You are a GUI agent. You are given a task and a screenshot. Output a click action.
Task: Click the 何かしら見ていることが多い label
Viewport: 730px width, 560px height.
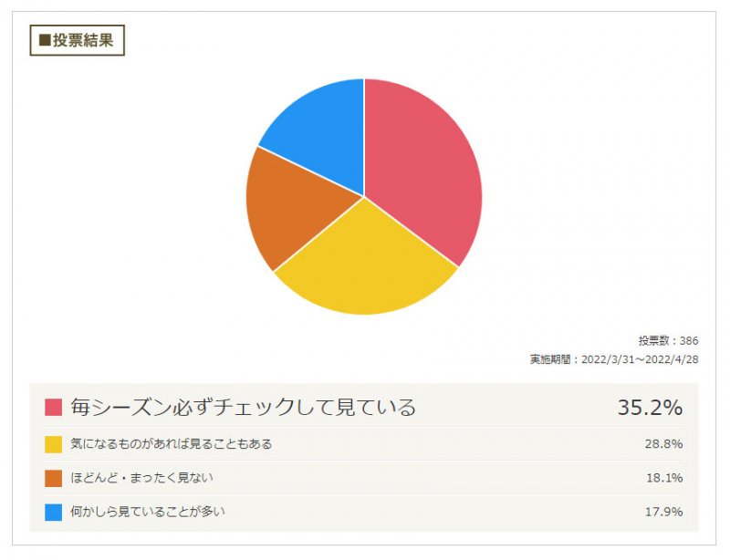(148, 512)
